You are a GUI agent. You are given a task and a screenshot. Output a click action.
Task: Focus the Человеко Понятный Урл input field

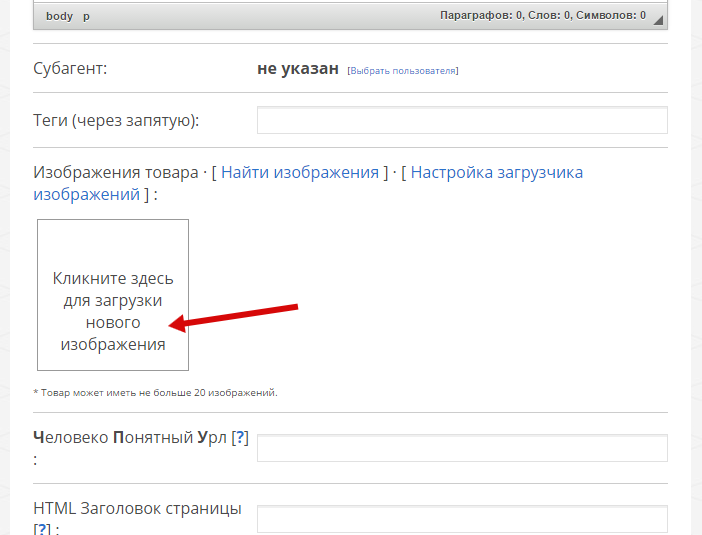click(x=462, y=448)
